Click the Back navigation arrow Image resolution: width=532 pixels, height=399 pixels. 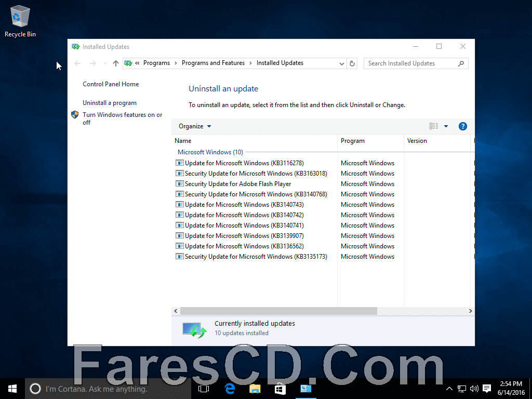[x=77, y=63]
